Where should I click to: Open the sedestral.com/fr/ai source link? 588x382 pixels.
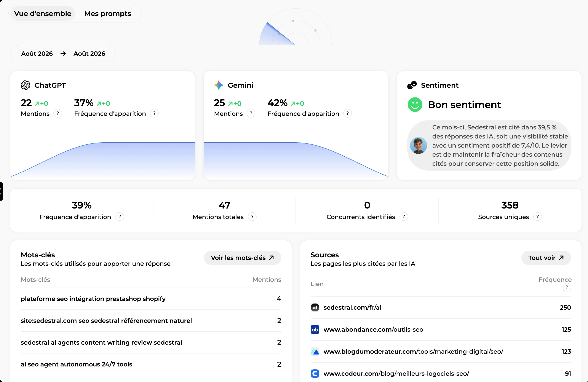coord(352,307)
